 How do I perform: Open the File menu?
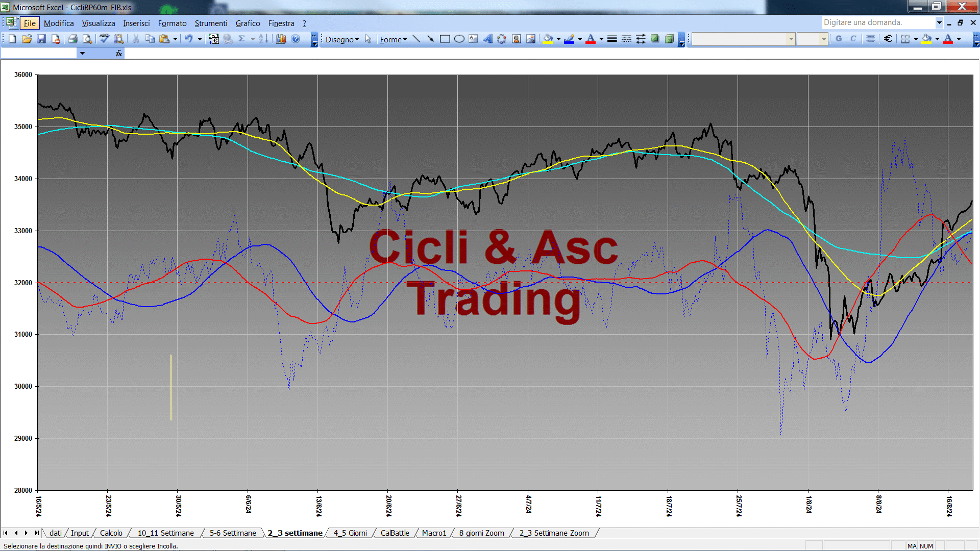click(x=30, y=23)
